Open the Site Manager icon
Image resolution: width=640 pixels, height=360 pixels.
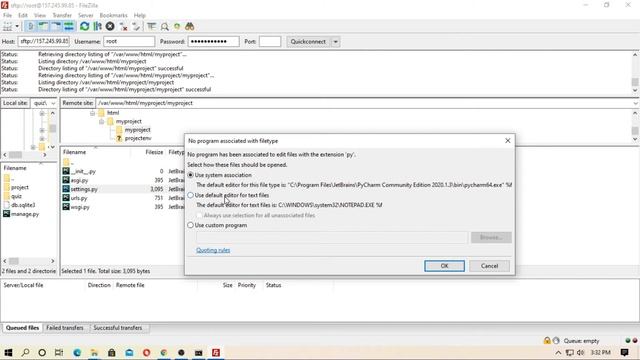[x=7, y=27]
